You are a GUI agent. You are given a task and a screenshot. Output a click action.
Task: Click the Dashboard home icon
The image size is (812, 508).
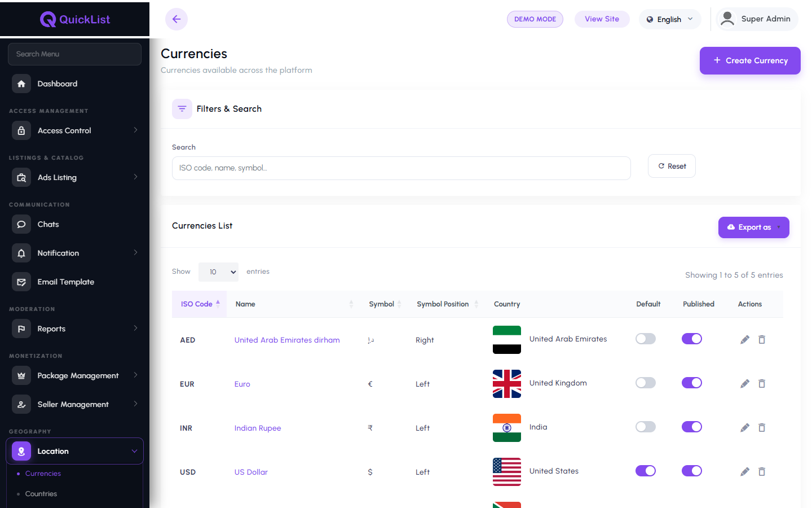tap(21, 84)
